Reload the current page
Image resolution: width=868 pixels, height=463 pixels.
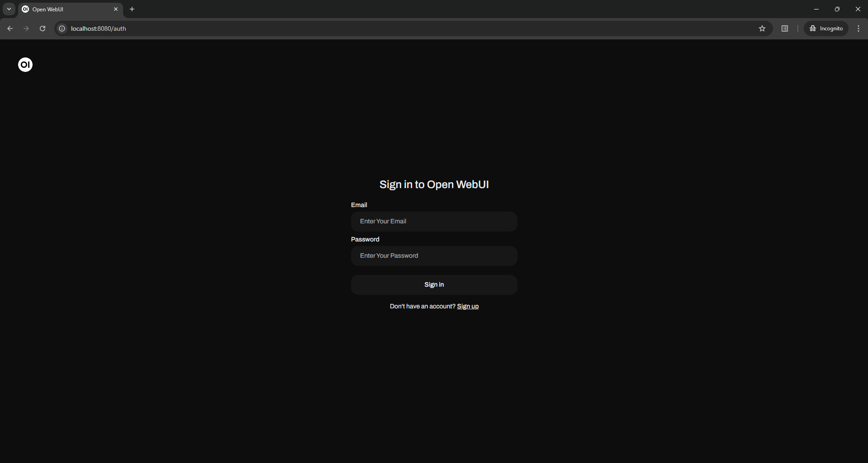coord(43,28)
